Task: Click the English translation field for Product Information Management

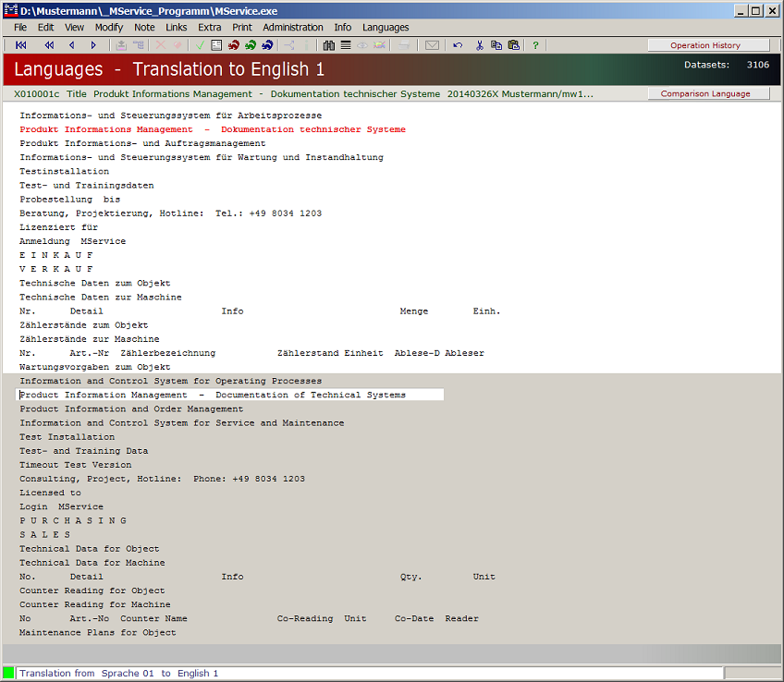Action: 231,395
